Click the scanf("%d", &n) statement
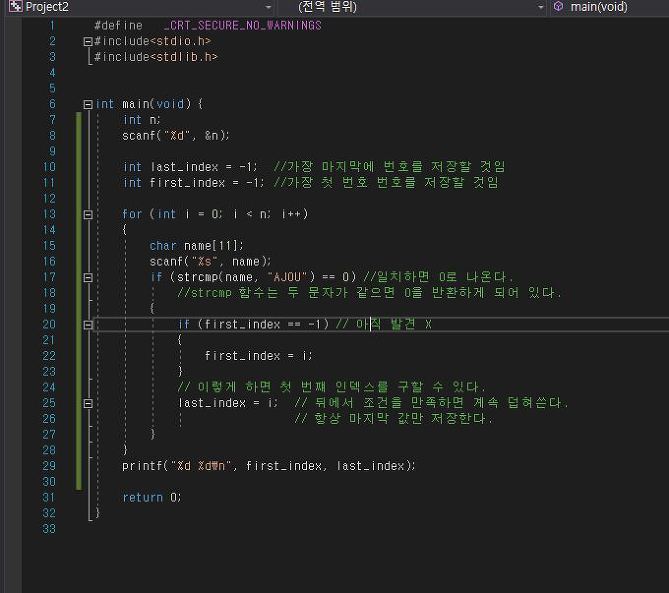The height and width of the screenshot is (593, 669). tap(176, 136)
